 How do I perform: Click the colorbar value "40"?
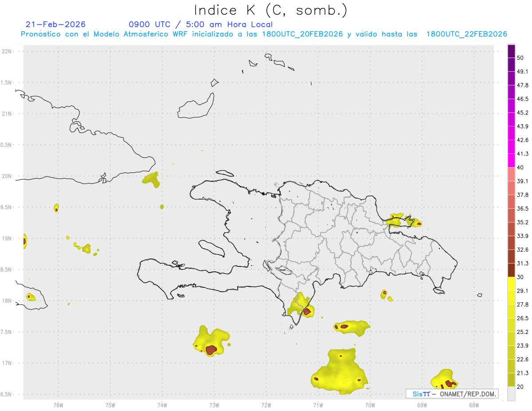pos(520,168)
